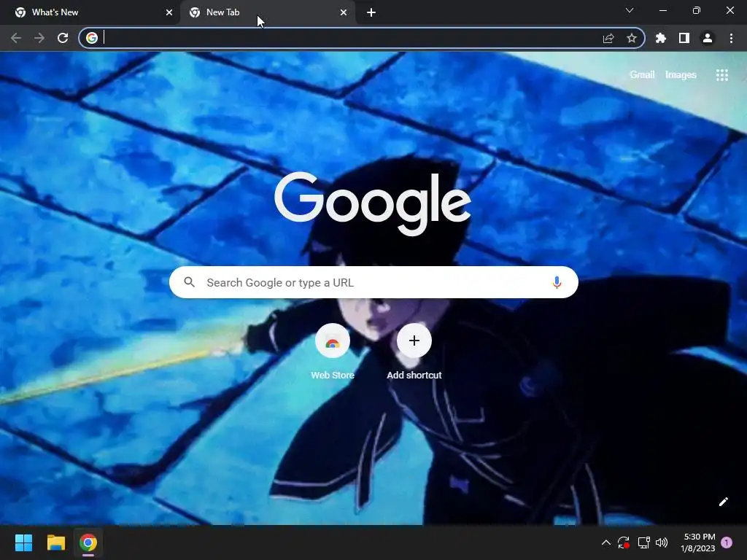Minimize the Chrome window
This screenshot has height=560, width=747.
coord(662,10)
